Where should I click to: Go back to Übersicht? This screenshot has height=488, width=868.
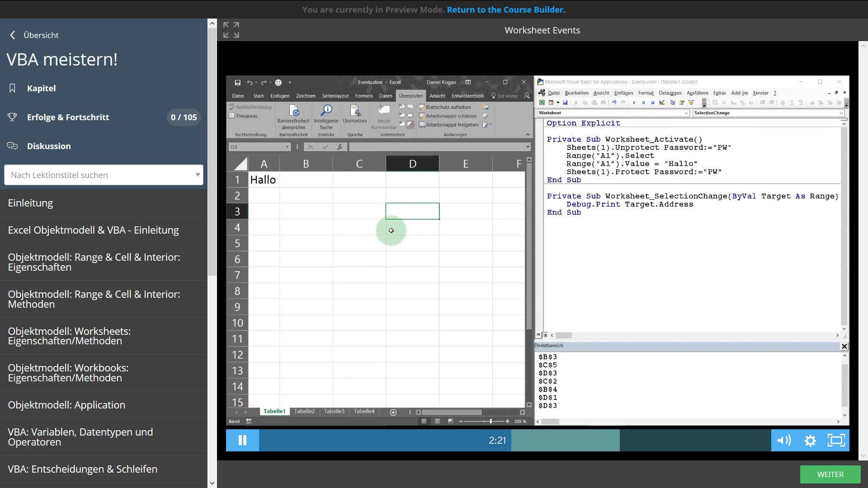coord(34,35)
